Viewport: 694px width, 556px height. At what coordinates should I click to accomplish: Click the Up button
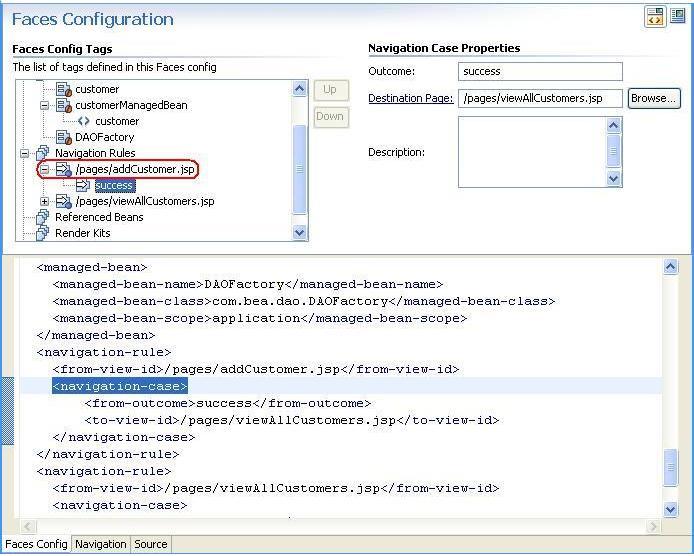(331, 90)
